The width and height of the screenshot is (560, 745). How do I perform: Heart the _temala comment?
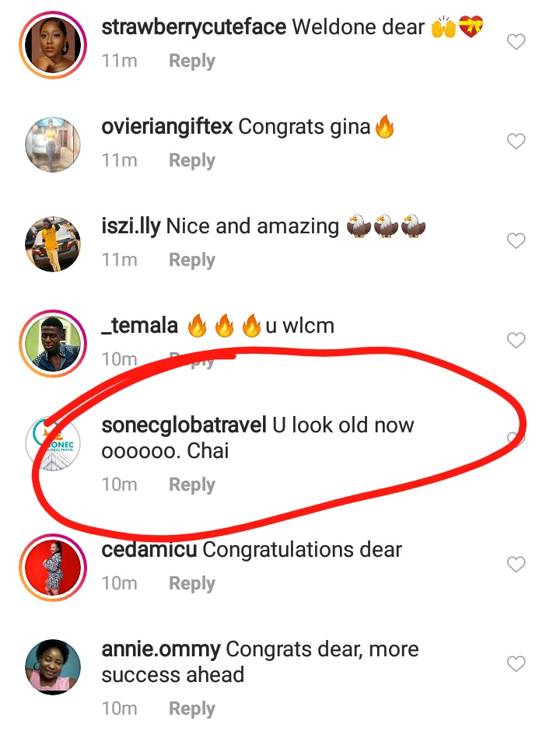tap(516, 341)
